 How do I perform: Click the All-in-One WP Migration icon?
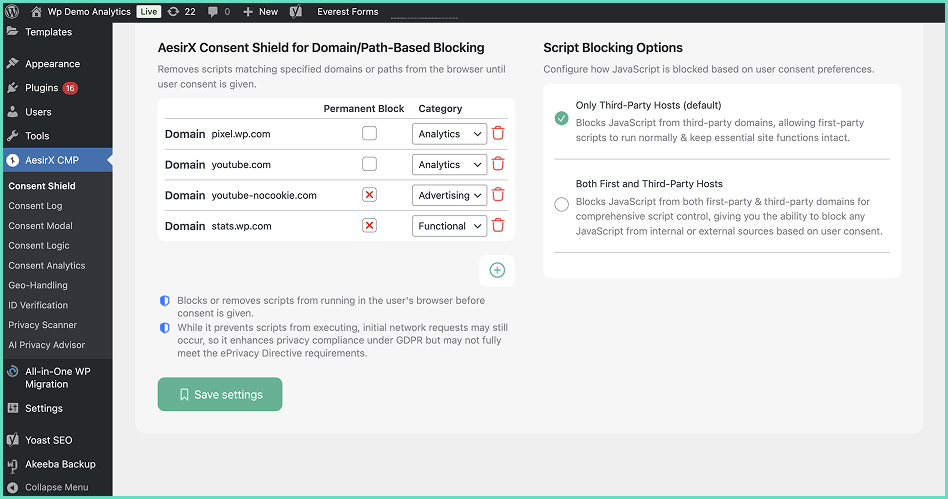12,371
